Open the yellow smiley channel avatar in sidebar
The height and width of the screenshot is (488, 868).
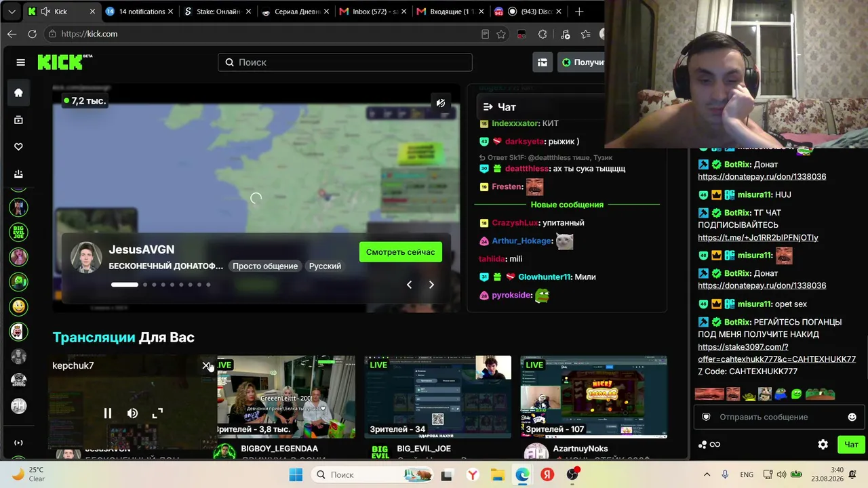click(x=18, y=306)
